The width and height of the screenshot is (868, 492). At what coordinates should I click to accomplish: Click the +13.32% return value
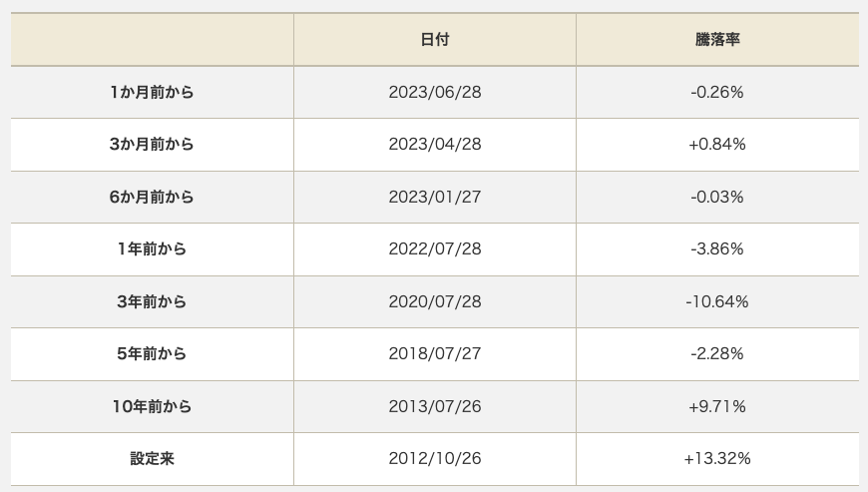(x=717, y=459)
